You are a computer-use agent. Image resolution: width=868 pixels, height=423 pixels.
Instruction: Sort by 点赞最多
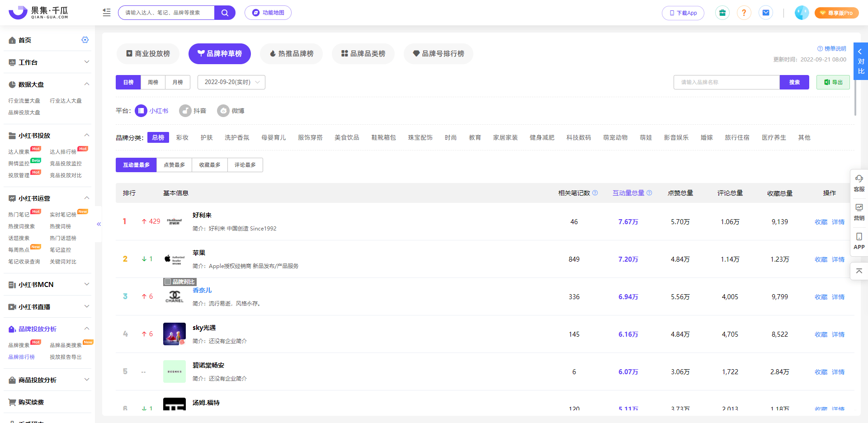click(x=174, y=165)
